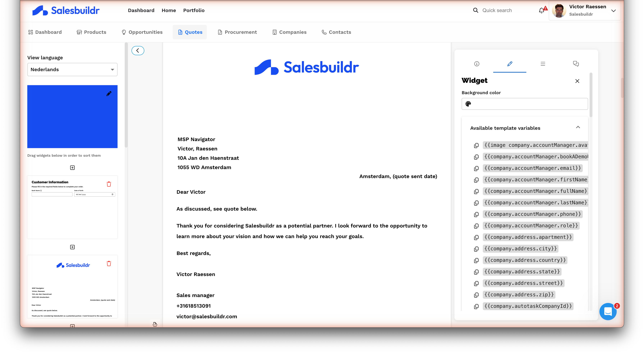Copy company.autotaskCompanyId variable
Screen dimensions: 644x354
476,307
